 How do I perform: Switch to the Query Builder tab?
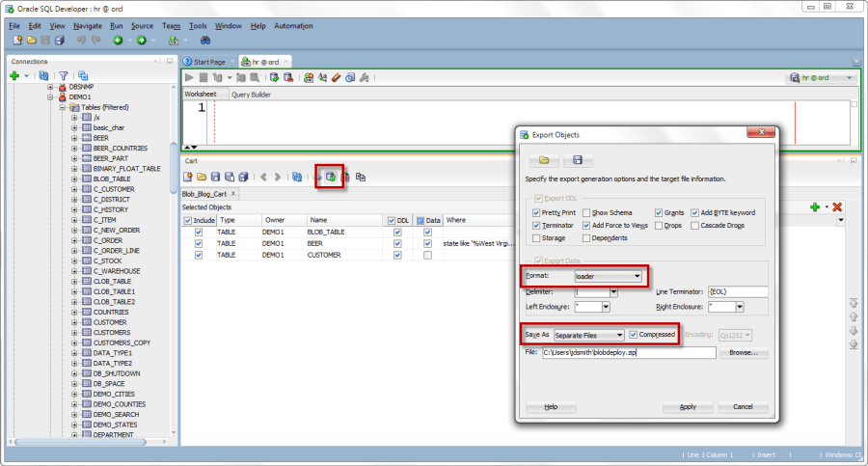[x=251, y=95]
